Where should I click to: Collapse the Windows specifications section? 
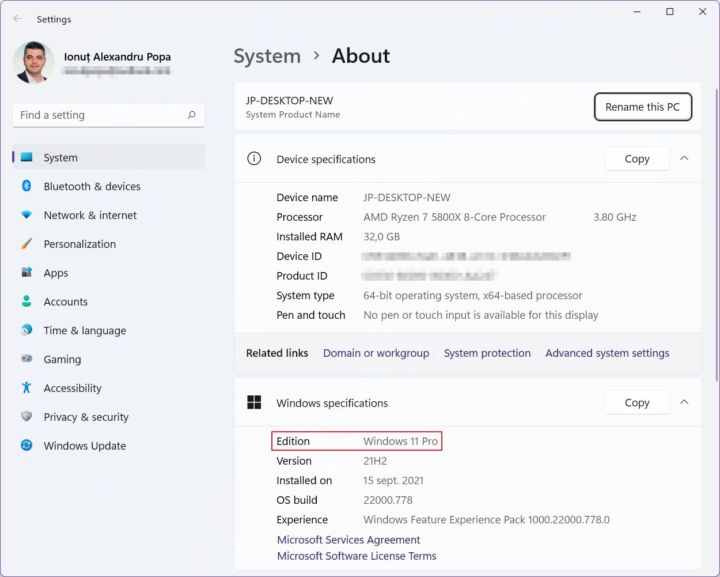[684, 402]
